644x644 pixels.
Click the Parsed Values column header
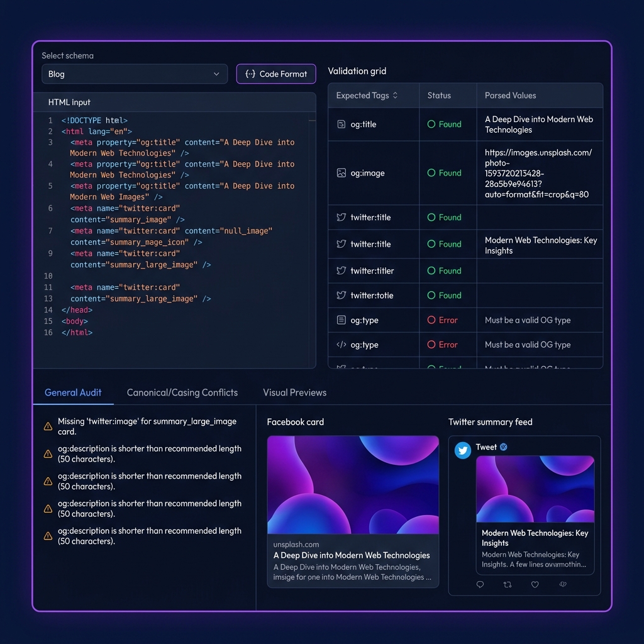coord(510,96)
